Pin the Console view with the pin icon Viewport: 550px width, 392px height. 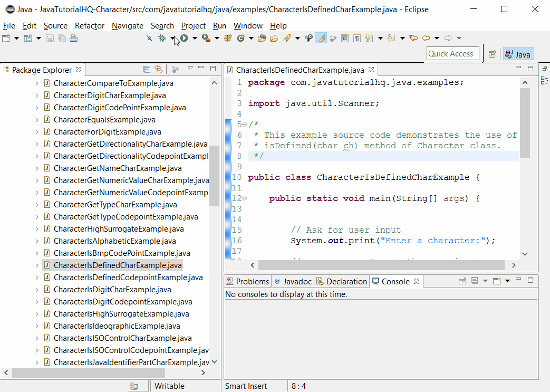pyautogui.click(x=463, y=281)
